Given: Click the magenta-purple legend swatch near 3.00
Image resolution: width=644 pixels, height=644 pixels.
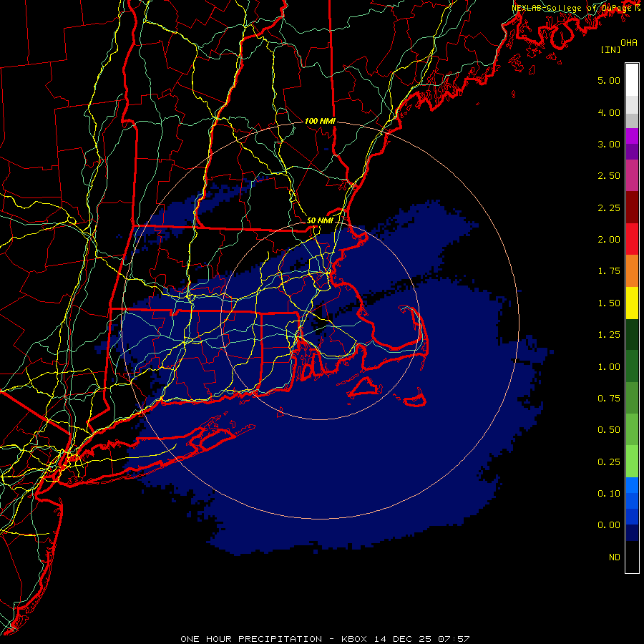Looking at the screenshot, I should (x=632, y=136).
